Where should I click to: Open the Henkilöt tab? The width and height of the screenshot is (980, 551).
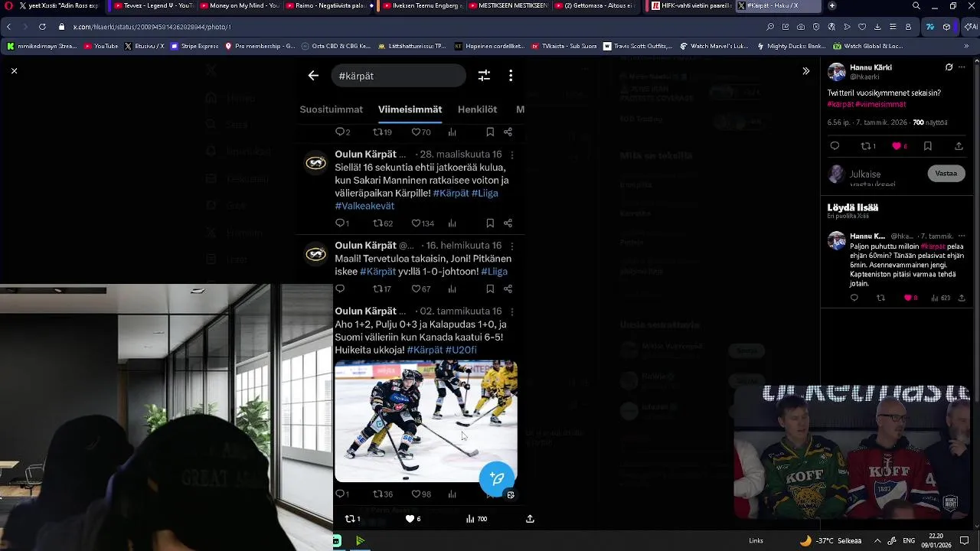(477, 109)
